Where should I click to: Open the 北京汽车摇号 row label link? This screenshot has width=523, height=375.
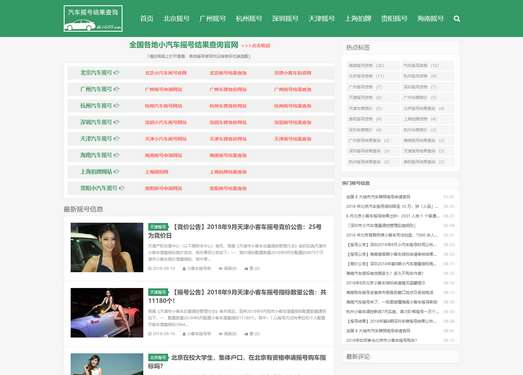coord(96,73)
